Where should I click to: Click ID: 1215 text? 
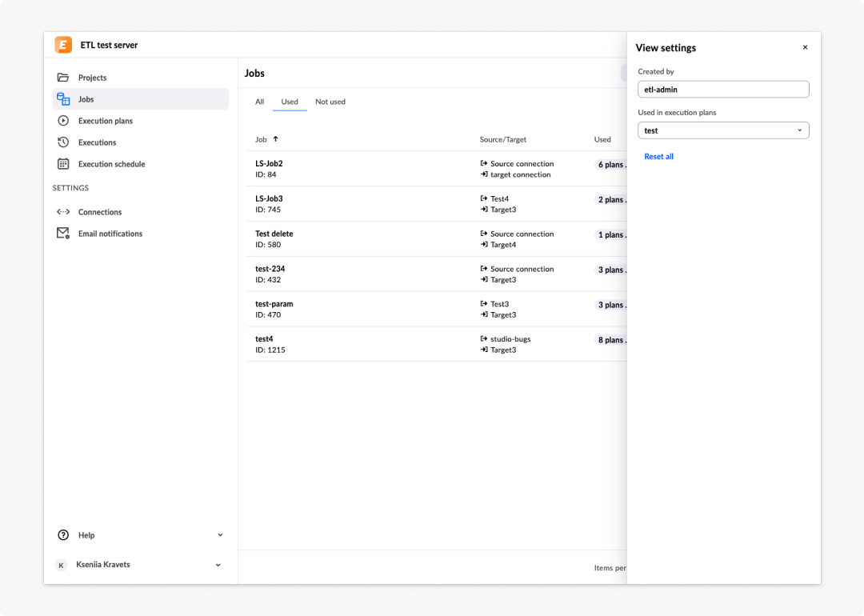coord(270,350)
